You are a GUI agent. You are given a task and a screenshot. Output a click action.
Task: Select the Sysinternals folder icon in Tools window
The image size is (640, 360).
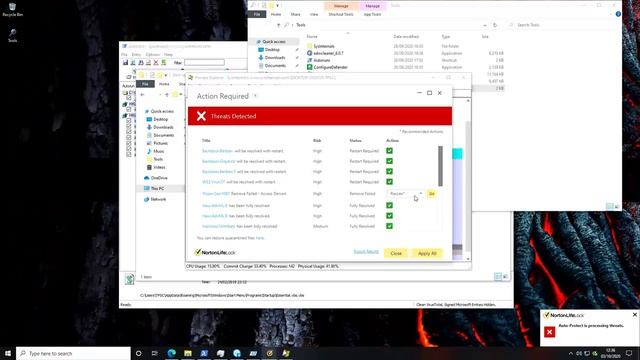pyautogui.click(x=309, y=46)
